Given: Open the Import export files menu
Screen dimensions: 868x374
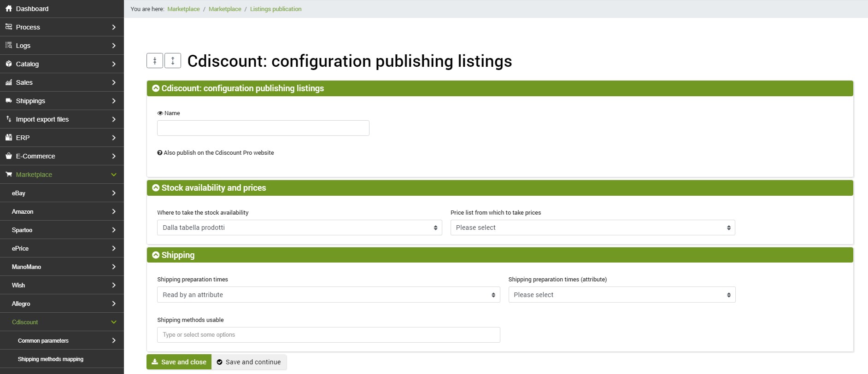Looking at the screenshot, I should (x=62, y=119).
